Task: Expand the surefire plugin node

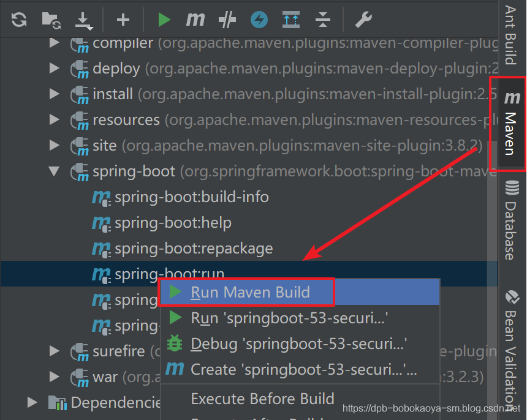Action: [54, 351]
